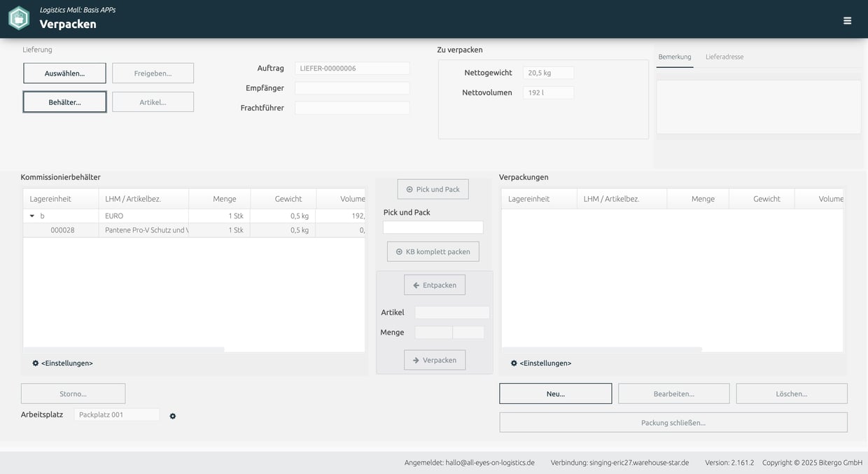868x474 pixels.
Task: Click the Löschen... button
Action: [x=792, y=393]
